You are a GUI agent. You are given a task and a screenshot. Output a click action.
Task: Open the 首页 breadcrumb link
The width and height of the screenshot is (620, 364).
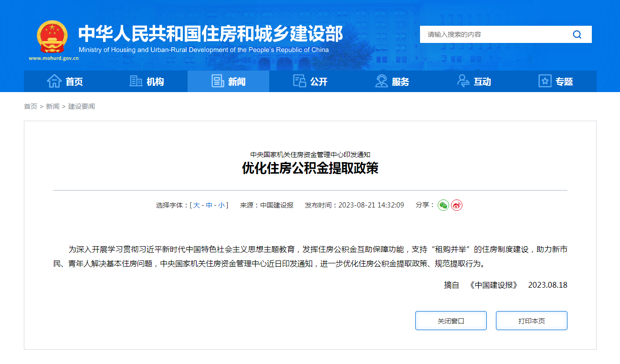30,106
